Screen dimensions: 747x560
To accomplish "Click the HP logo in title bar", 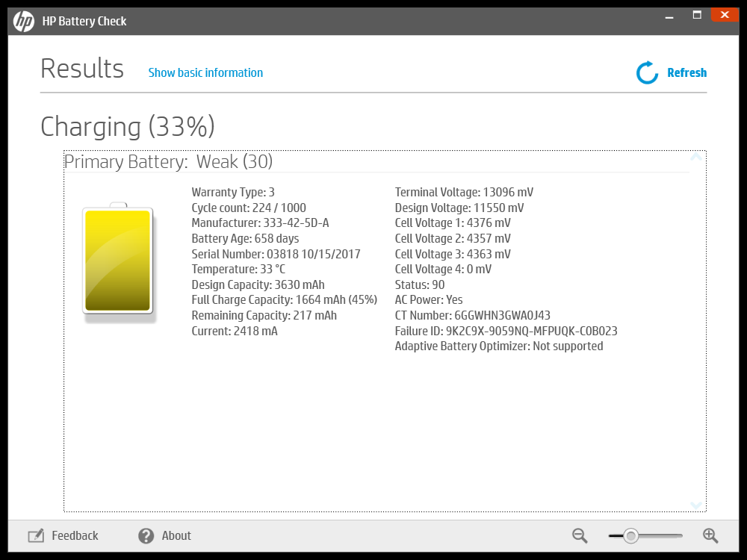I will click(x=23, y=22).
